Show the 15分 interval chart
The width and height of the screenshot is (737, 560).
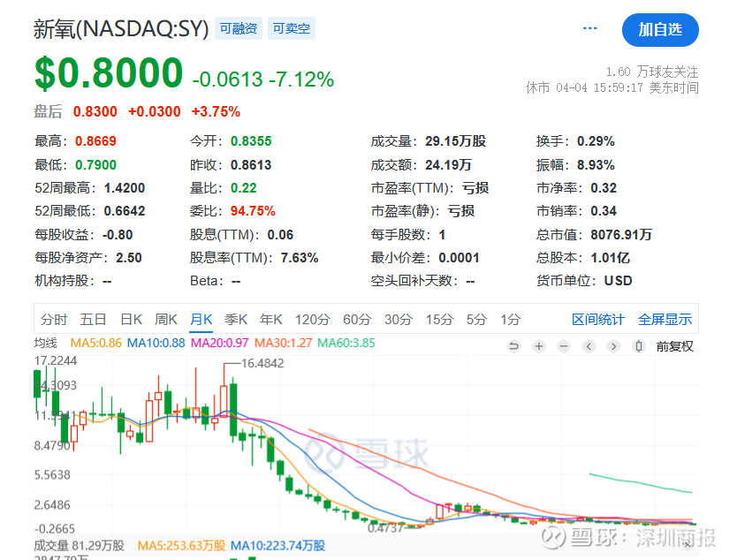(x=439, y=320)
